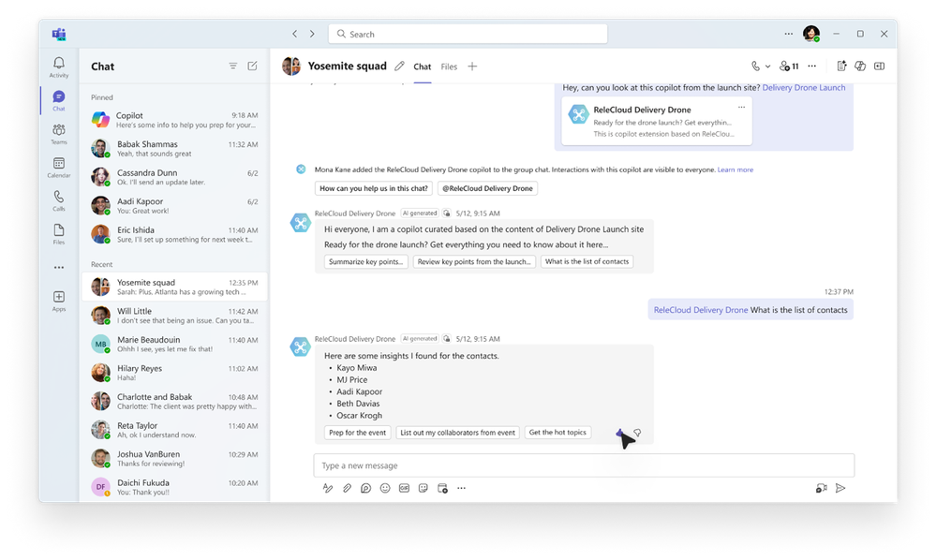This screenshot has width=936, height=560.
Task: Open Will Little conversation
Action: point(174,316)
